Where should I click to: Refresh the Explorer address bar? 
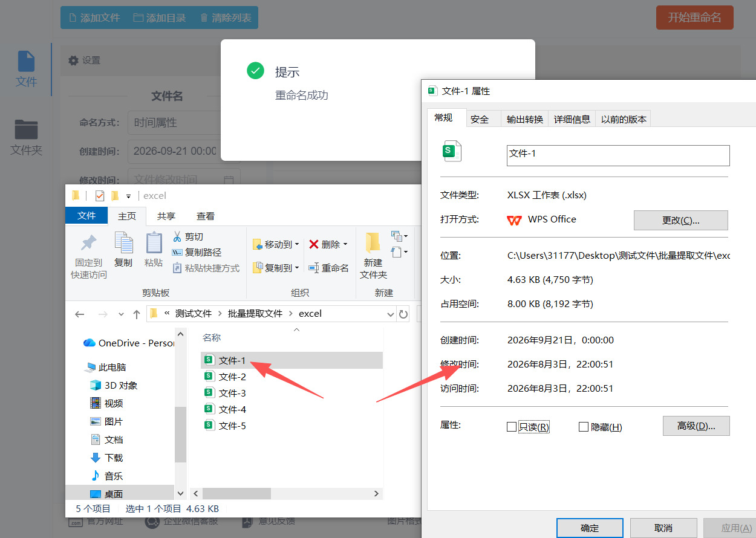click(403, 314)
